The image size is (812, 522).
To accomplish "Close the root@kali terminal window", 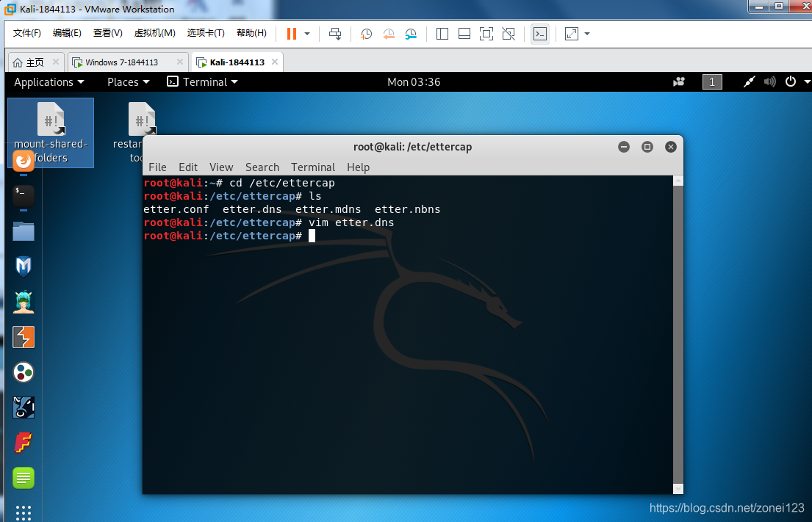I will click(x=671, y=147).
